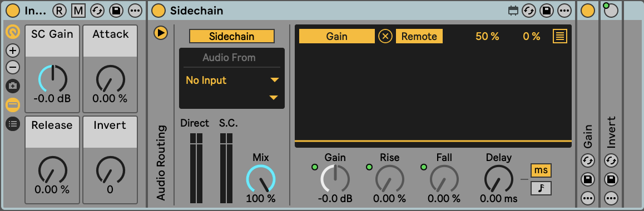
Task: Toggle the devices view list icon
Action: [13, 124]
